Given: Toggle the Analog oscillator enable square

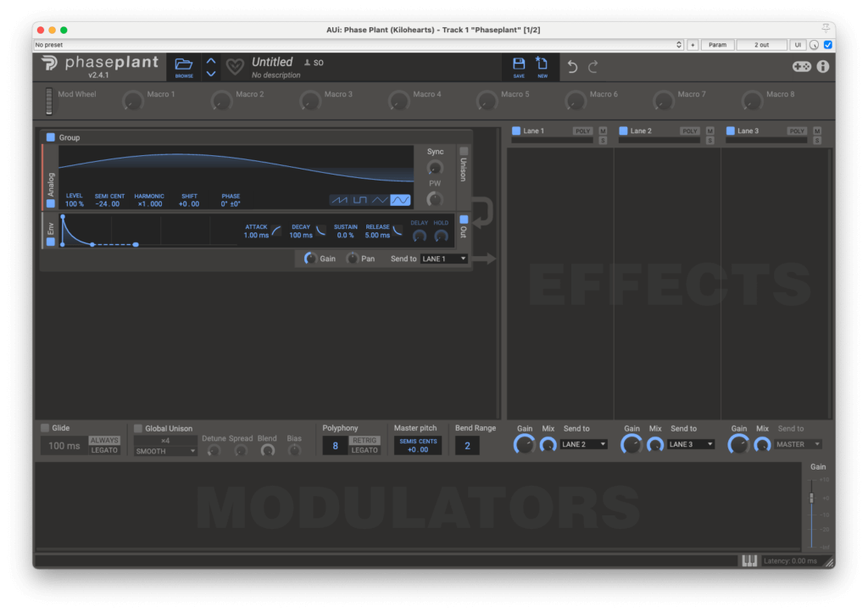Looking at the screenshot, I should [x=50, y=203].
